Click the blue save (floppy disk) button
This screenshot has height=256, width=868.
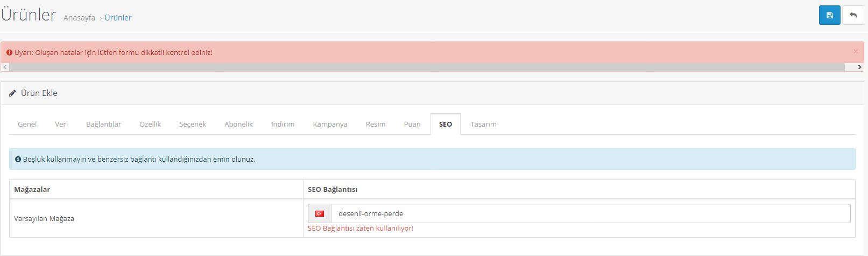pyautogui.click(x=829, y=15)
